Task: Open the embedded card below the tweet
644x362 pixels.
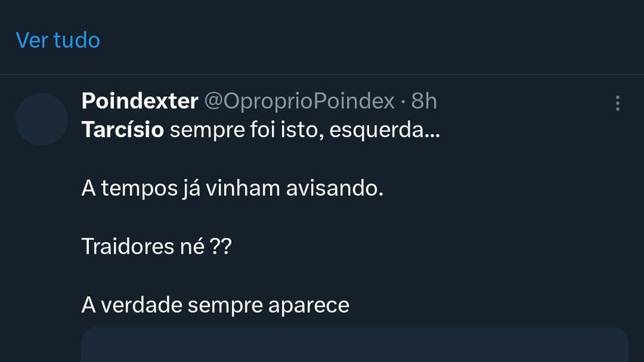Action: (x=354, y=345)
